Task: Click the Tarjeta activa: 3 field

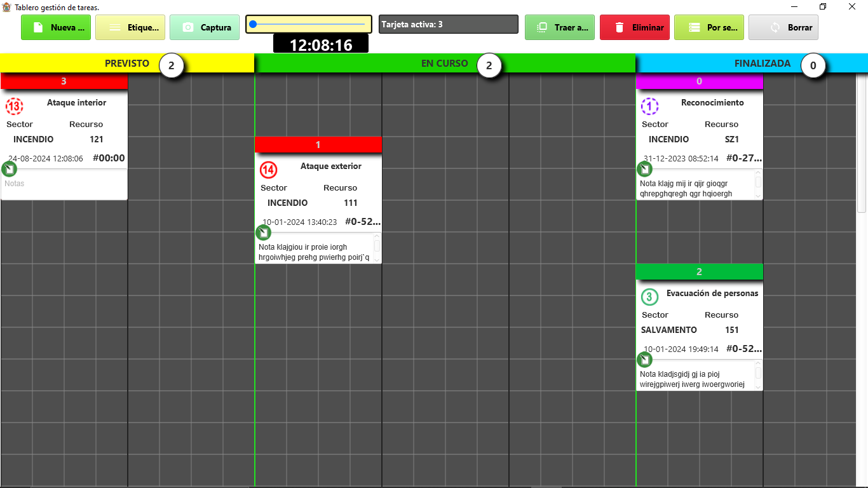Action: [x=449, y=24]
